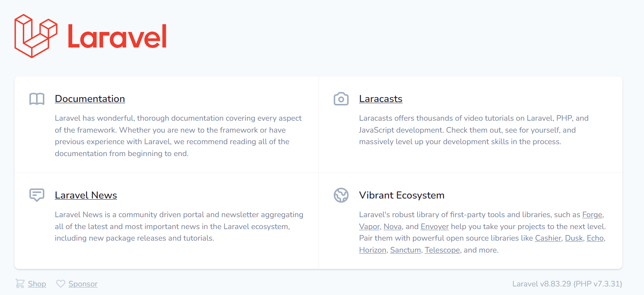
Task: Click the globe icon beside Vibrant Ecosystem
Action: [341, 195]
